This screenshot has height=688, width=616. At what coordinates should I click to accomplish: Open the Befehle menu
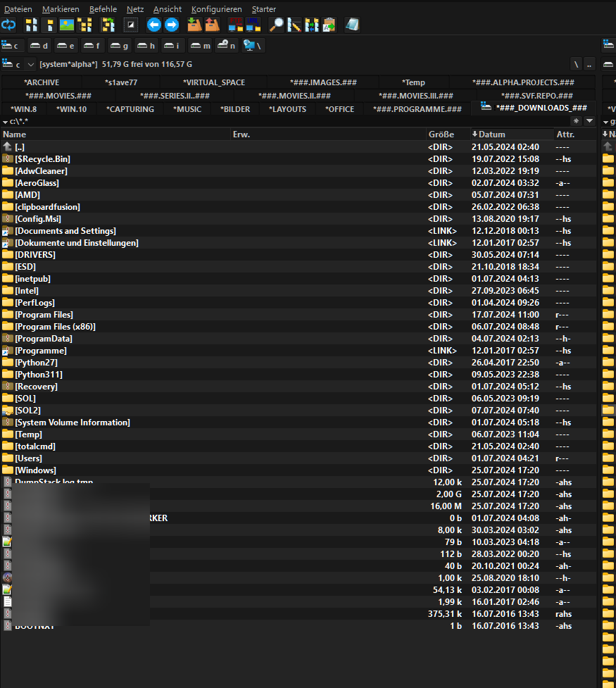[x=103, y=9]
